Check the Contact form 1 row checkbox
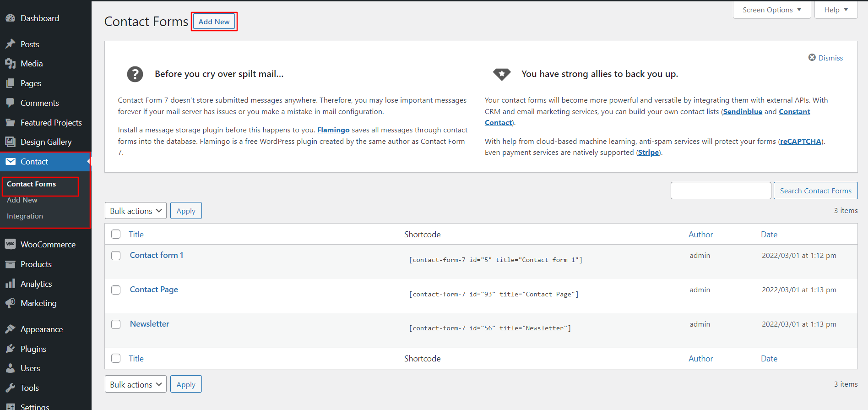Image resolution: width=868 pixels, height=410 pixels. (x=116, y=256)
